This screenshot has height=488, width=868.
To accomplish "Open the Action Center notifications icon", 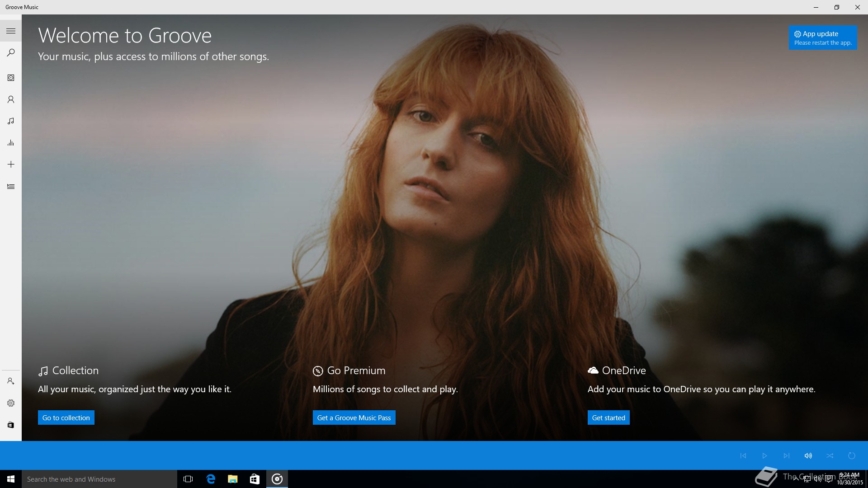I will [829, 479].
